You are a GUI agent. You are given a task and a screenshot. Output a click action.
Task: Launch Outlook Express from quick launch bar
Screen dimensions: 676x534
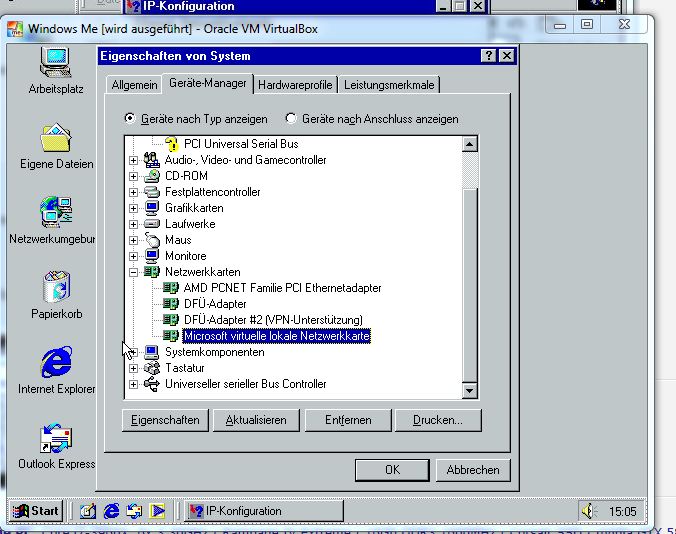pyautogui.click(x=134, y=511)
